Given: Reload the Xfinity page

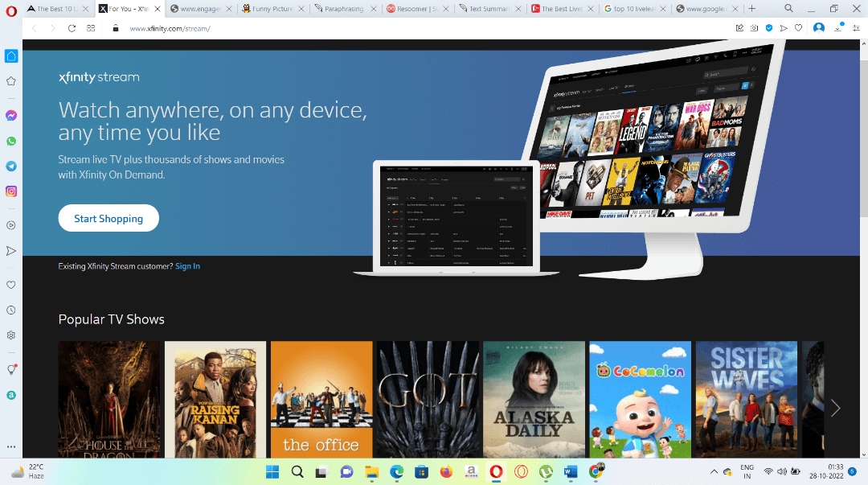Looking at the screenshot, I should [x=72, y=28].
